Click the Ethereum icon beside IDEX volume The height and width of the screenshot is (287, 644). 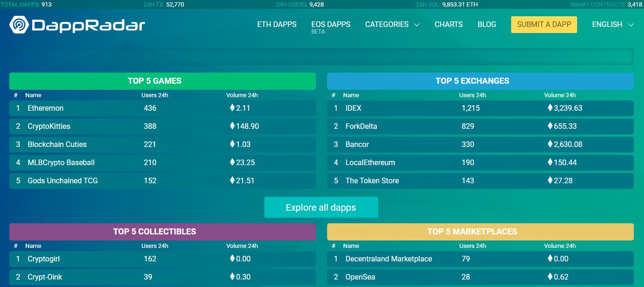coord(550,108)
